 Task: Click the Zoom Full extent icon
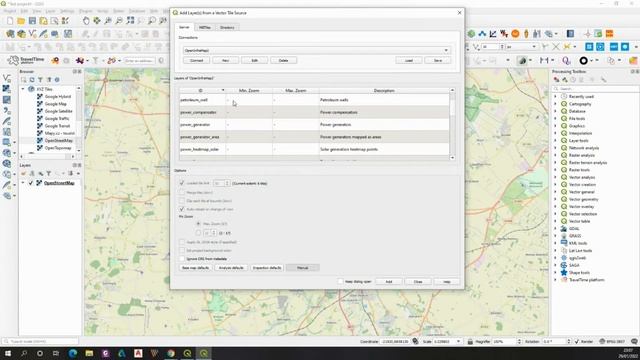tap(130, 20)
